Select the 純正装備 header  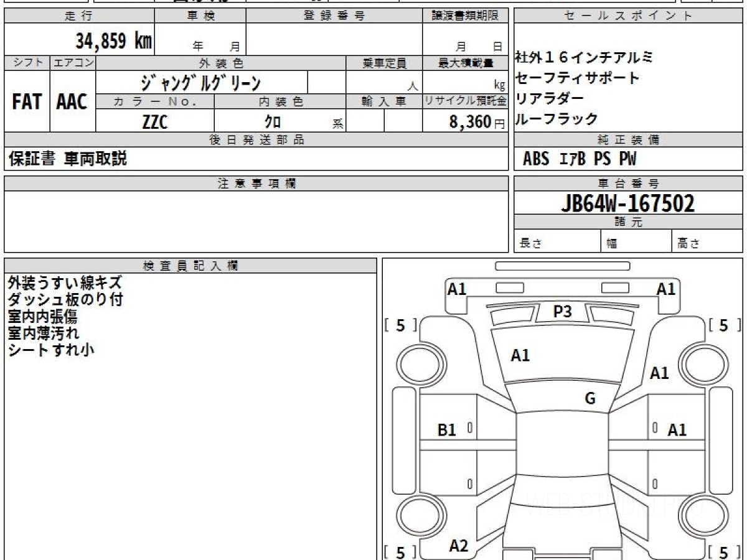[628, 140]
